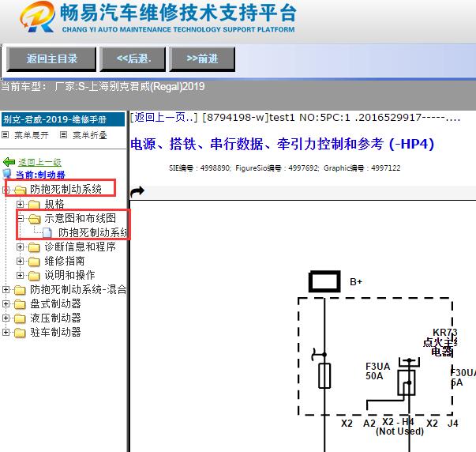Expand the 驻车制动器 node
The height and width of the screenshot is (452, 476).
pos(6,332)
